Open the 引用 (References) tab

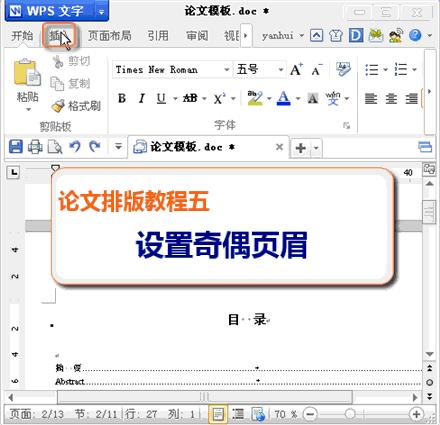(x=158, y=36)
